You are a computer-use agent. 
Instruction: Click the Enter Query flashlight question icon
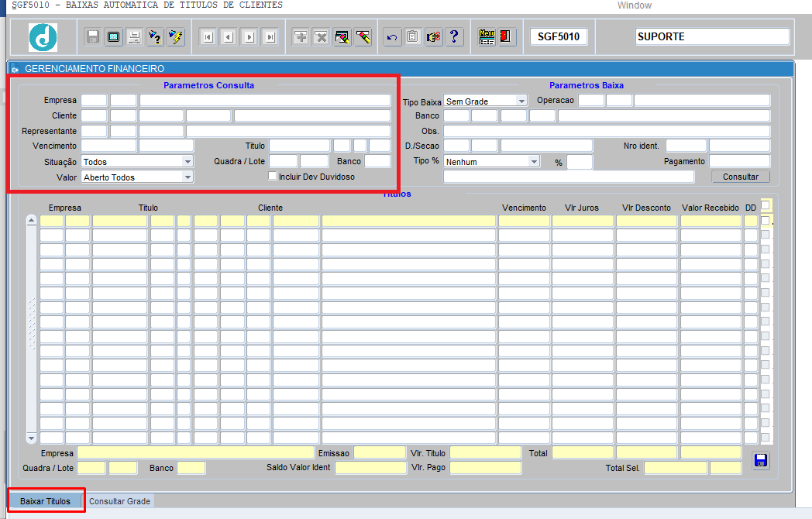pyautogui.click(x=155, y=36)
